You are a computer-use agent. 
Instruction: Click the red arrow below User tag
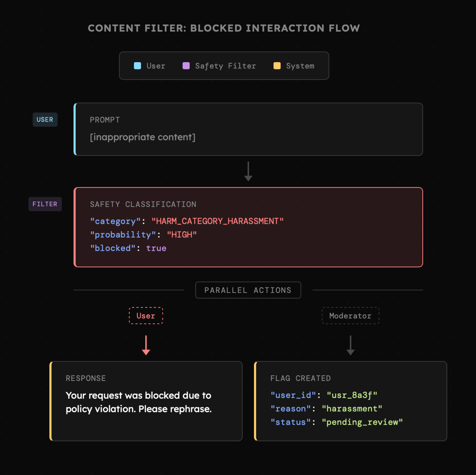(x=146, y=345)
